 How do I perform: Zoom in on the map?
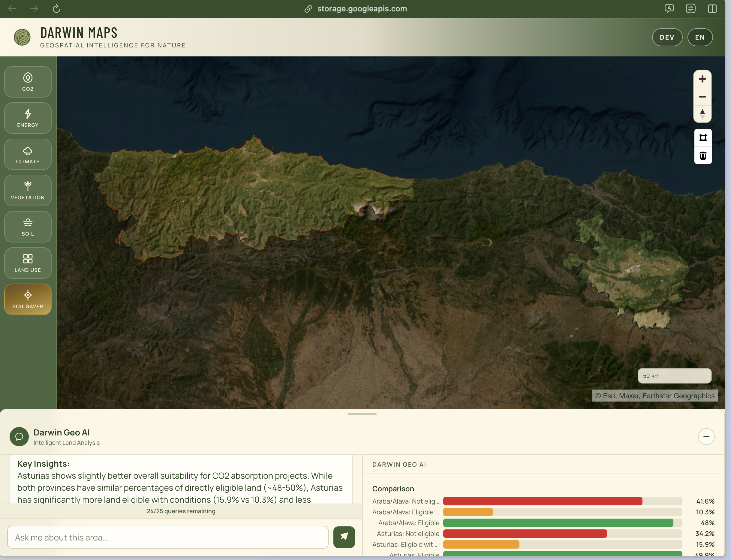(702, 79)
